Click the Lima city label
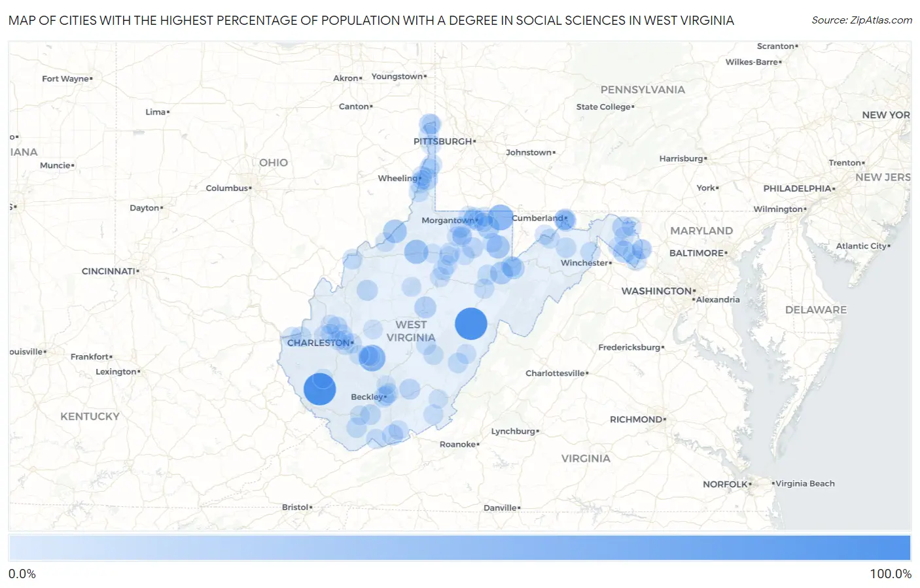The image size is (920, 588). click(156, 112)
